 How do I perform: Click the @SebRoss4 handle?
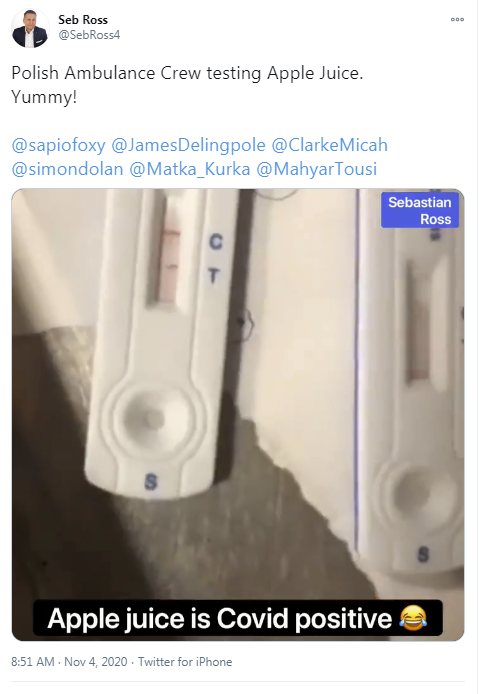(89, 35)
